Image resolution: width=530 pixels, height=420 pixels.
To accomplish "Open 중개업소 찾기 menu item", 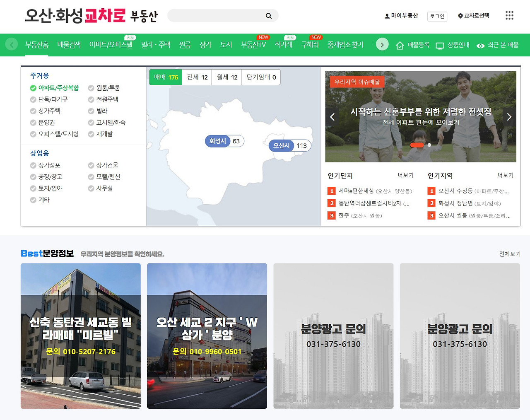I will (x=345, y=45).
